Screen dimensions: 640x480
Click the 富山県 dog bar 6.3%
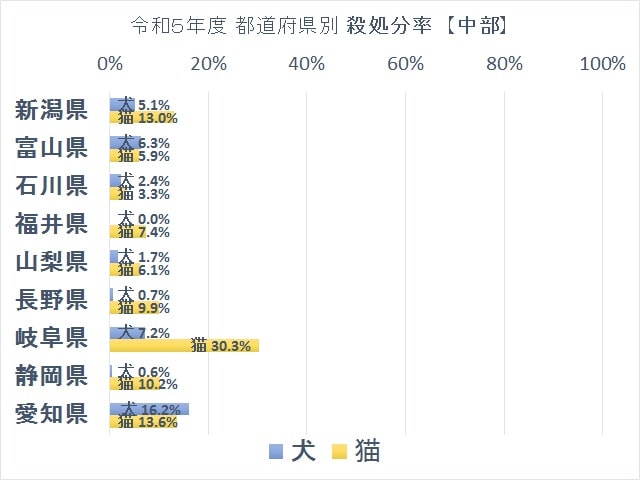coord(125,142)
